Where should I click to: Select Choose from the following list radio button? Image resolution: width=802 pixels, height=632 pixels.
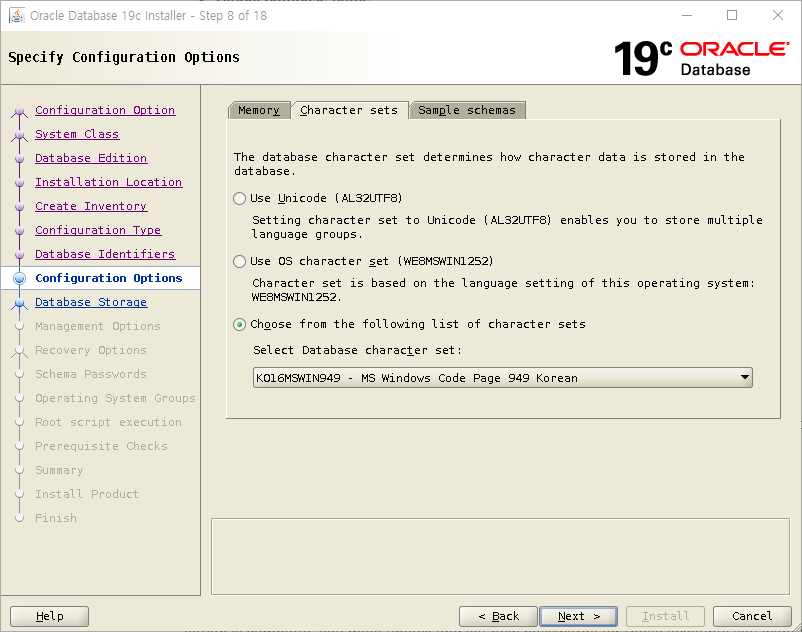pos(239,324)
